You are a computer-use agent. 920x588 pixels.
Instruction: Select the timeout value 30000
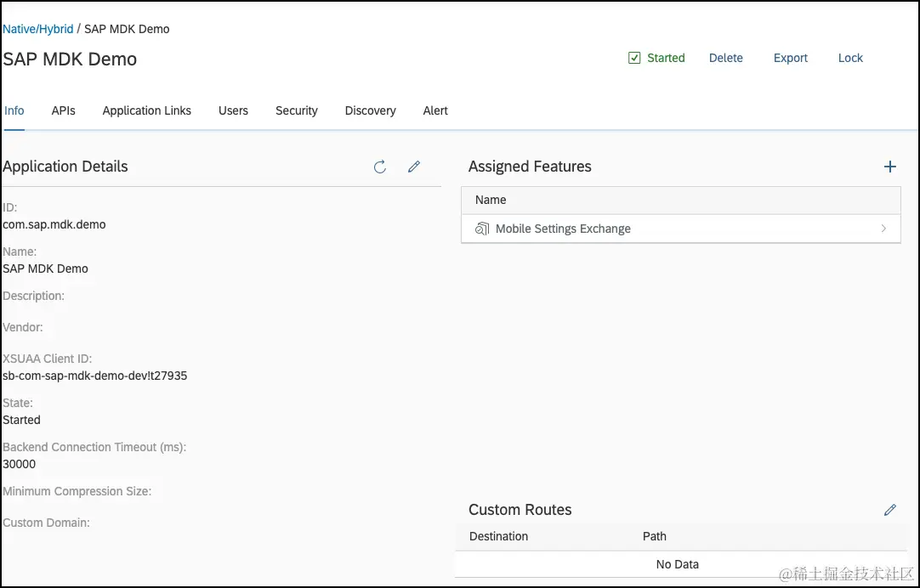[x=20, y=464]
